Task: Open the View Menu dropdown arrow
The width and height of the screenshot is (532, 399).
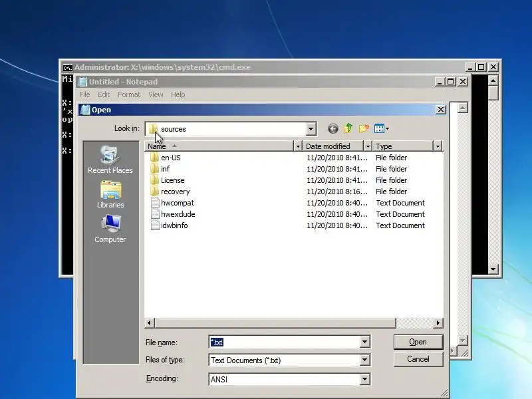Action: click(x=388, y=128)
